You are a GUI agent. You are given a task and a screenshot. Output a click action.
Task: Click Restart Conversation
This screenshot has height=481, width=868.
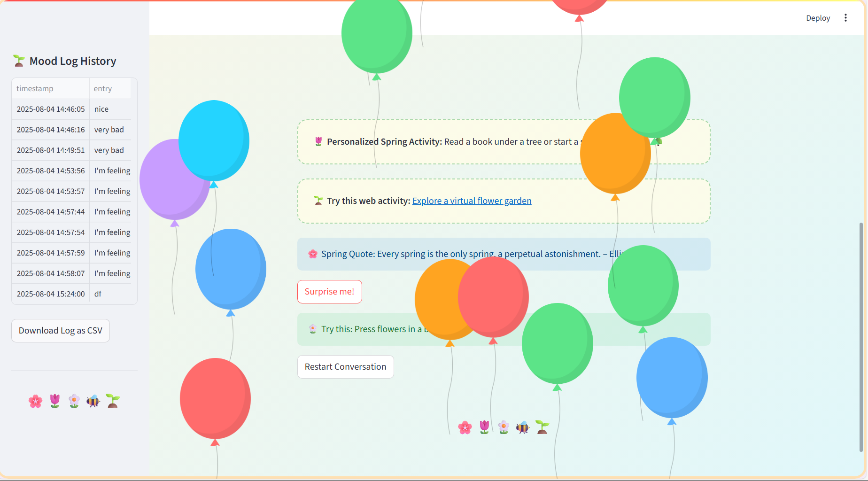pyautogui.click(x=345, y=367)
